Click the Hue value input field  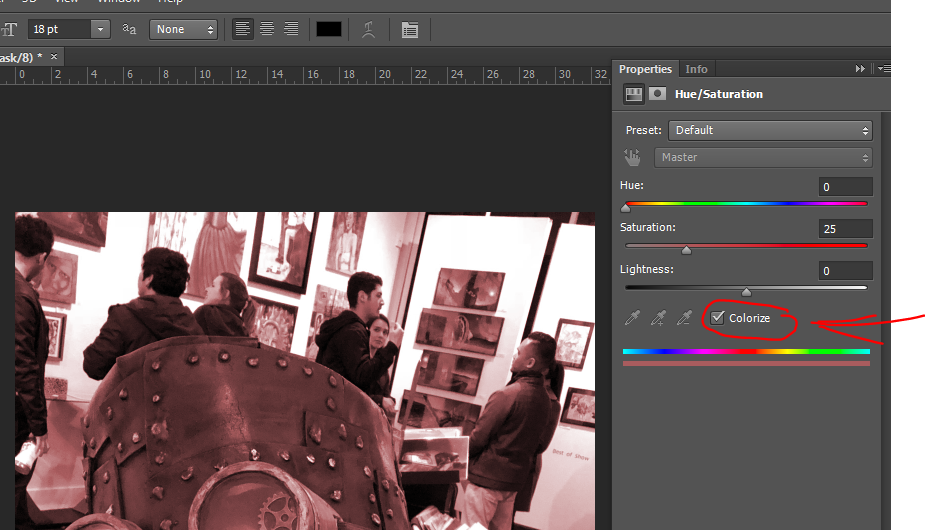coord(845,187)
